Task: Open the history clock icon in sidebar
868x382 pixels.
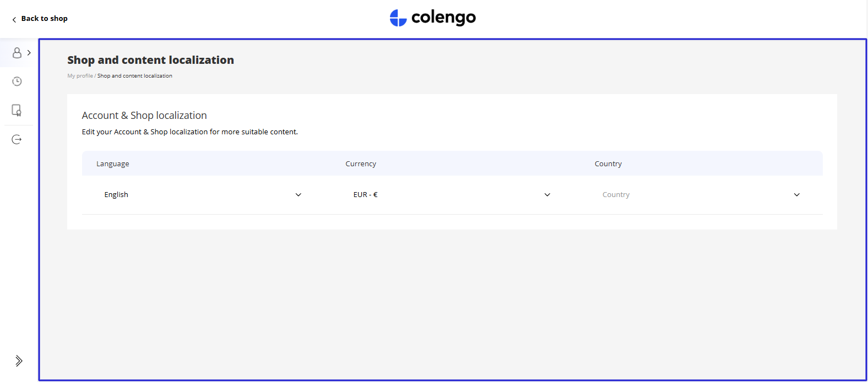Action: click(17, 81)
